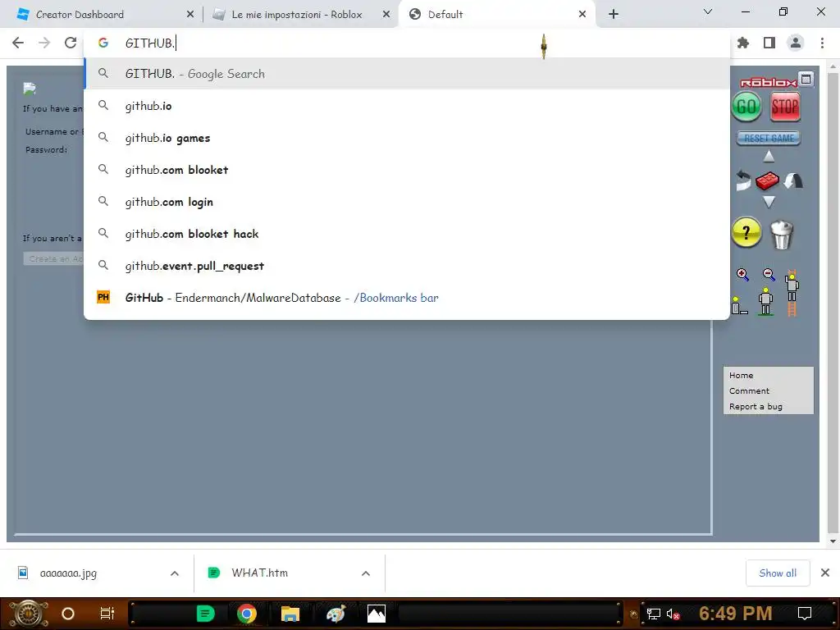
Task: Select the figure on green base icon
Action: coord(765,302)
